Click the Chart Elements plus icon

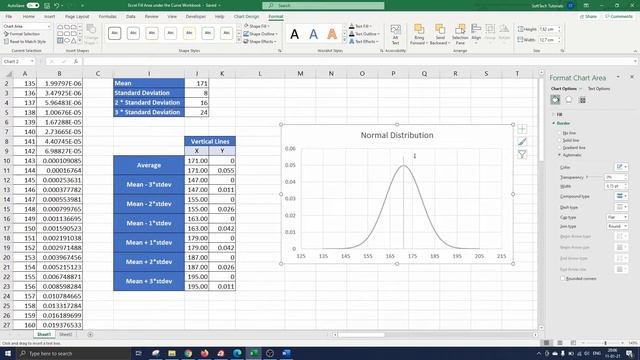click(x=522, y=129)
